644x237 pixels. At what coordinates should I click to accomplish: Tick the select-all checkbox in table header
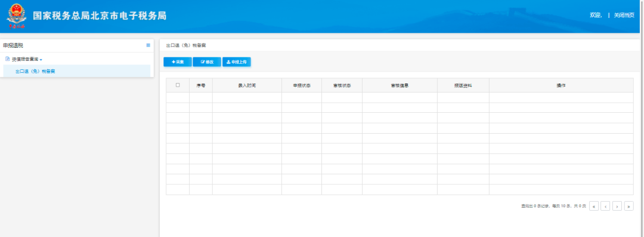tap(178, 85)
